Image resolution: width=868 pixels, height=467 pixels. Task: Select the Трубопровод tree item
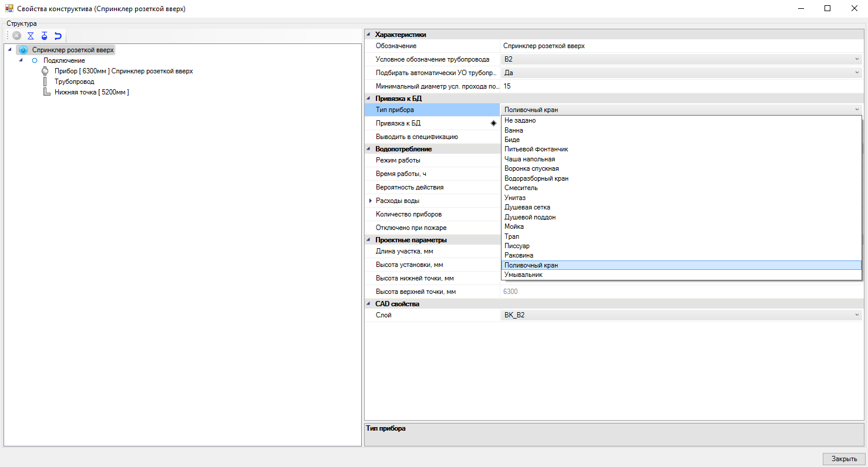coord(74,82)
